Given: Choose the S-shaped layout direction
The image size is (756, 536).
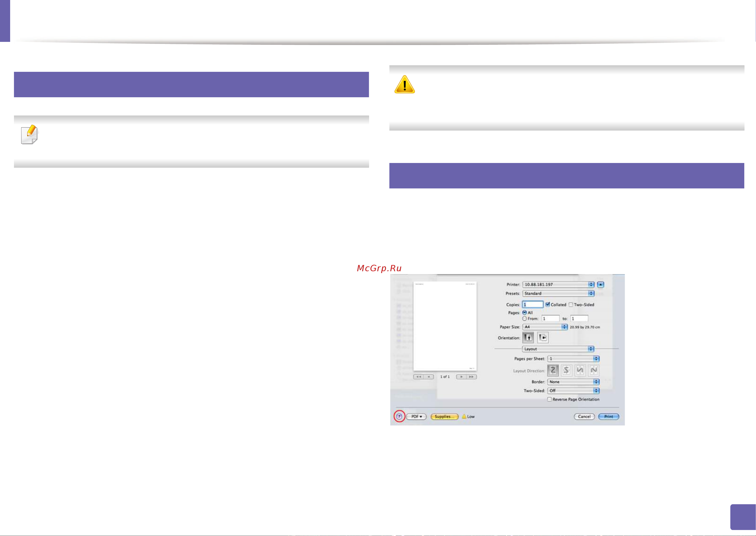Looking at the screenshot, I should pyautogui.click(x=566, y=370).
